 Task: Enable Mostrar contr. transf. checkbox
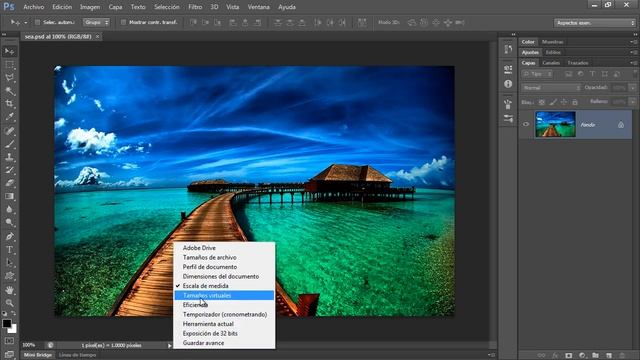pyautogui.click(x=123, y=22)
